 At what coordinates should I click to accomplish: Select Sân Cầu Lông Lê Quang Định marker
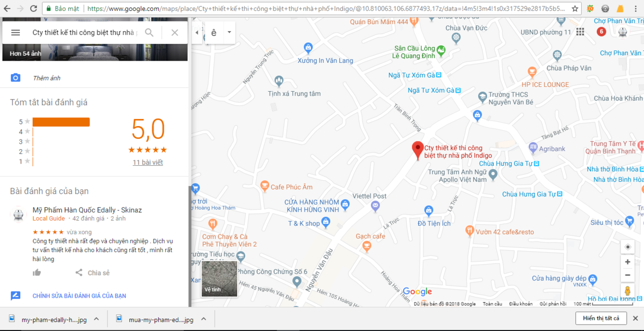pos(441,52)
